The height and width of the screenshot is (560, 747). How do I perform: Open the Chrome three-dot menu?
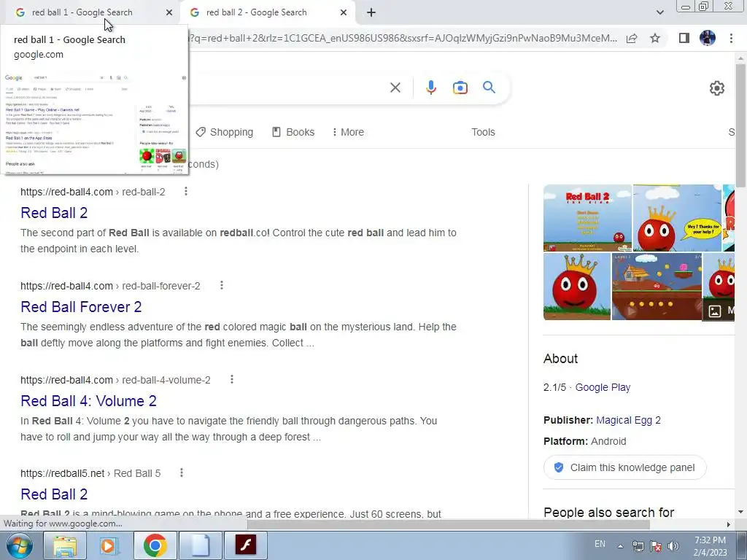[x=731, y=38]
